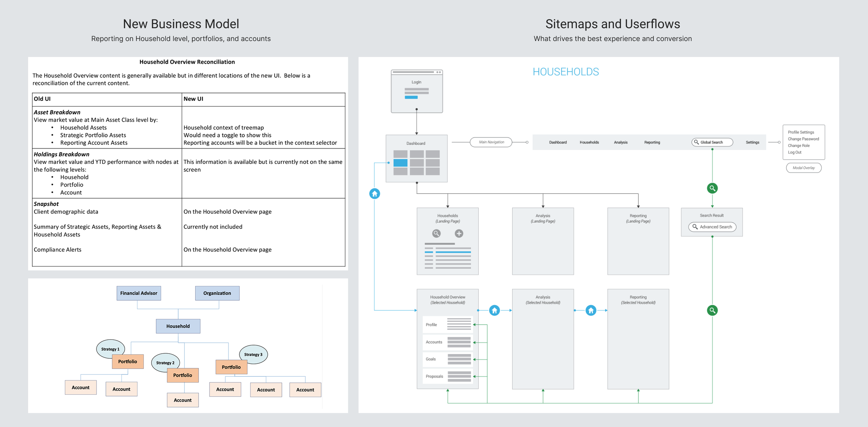
Task: Click the blue button in Login wireframe
Action: click(411, 97)
